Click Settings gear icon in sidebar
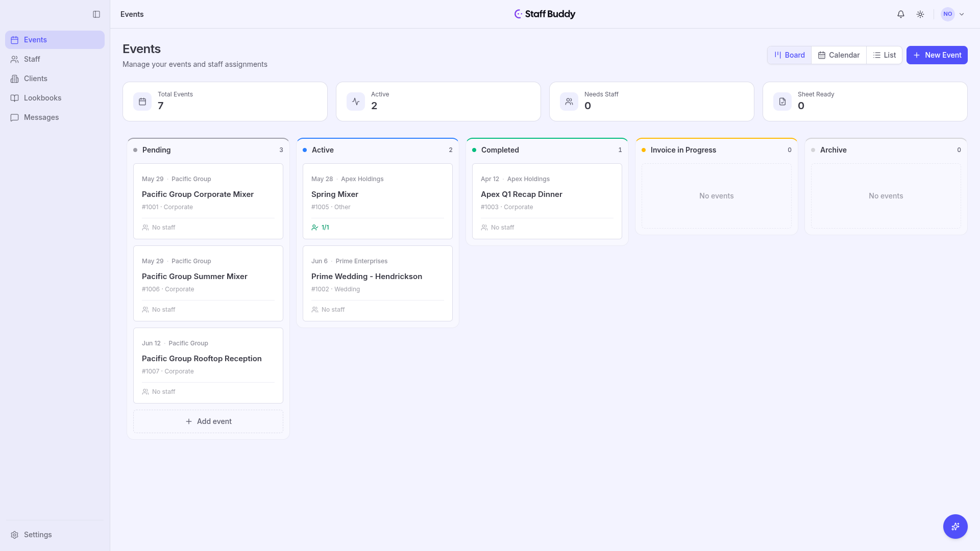This screenshot has width=980, height=551. (x=15, y=535)
